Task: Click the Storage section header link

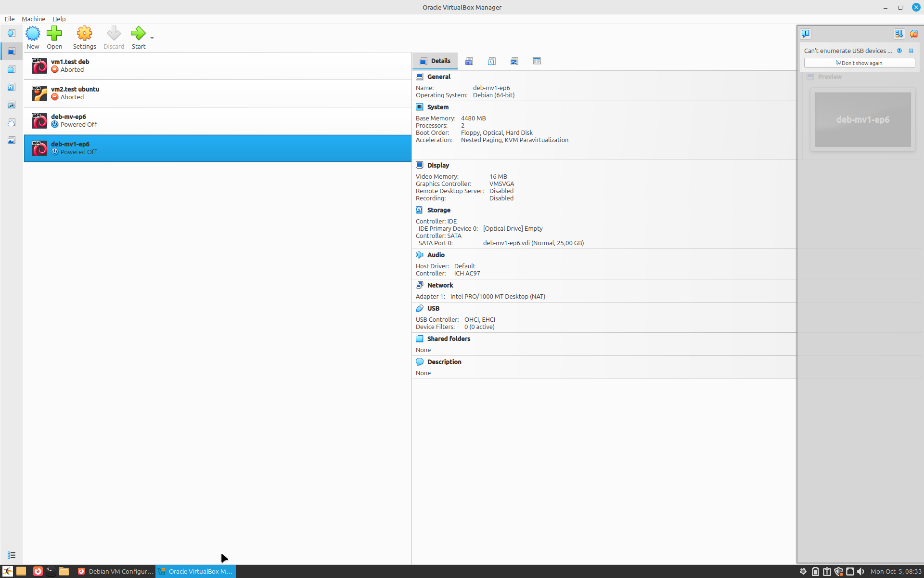Action: click(x=438, y=210)
